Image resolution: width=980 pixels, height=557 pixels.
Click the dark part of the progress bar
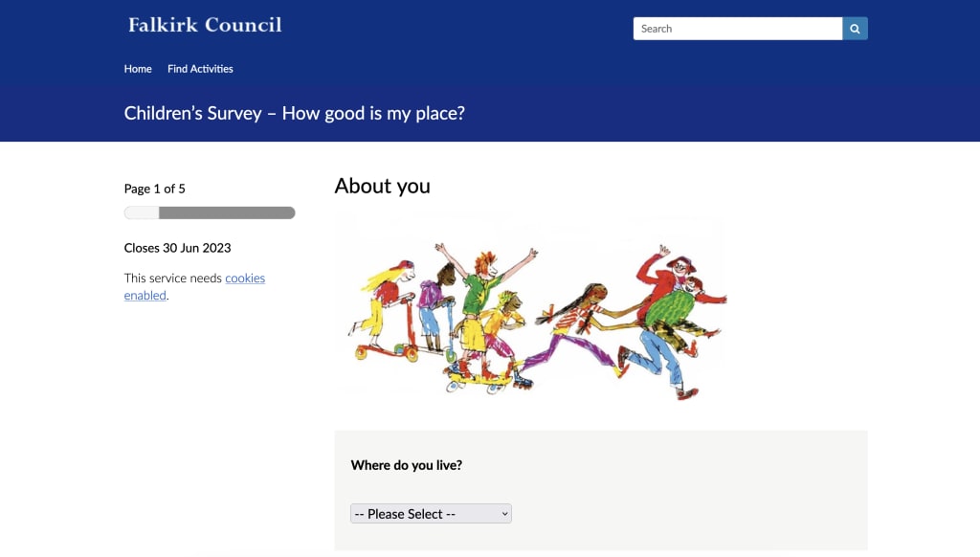pyautogui.click(x=227, y=212)
